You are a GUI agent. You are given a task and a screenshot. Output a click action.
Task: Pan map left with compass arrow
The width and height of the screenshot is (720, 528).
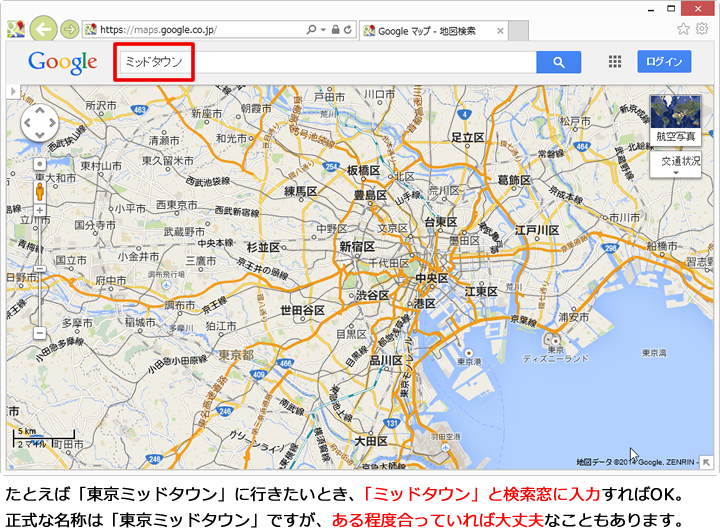(x=27, y=123)
